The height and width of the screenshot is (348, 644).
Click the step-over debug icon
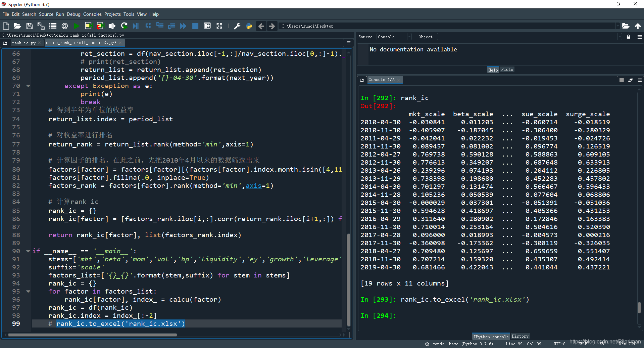[148, 26]
